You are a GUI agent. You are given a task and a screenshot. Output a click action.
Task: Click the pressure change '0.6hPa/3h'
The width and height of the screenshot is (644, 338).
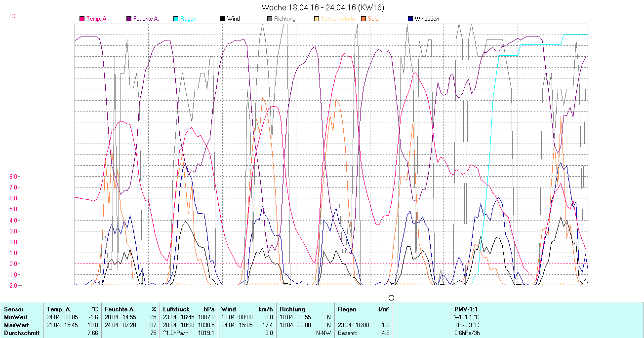[x=467, y=333]
